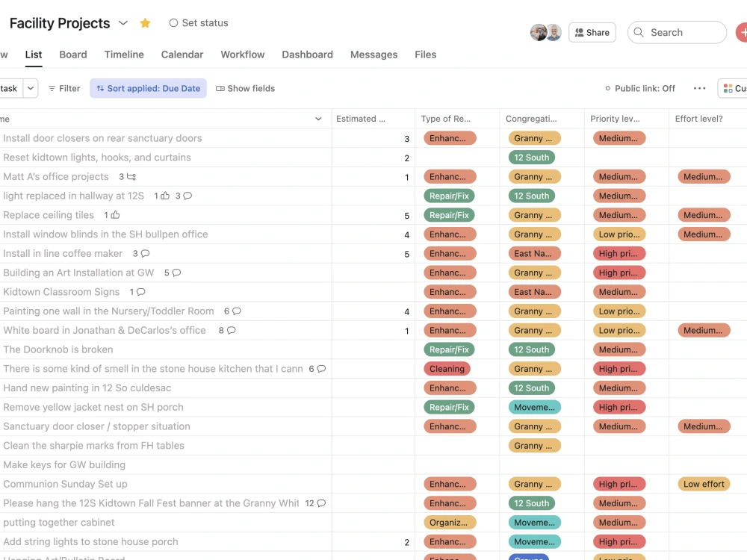
Task: Click a teammate avatar in the header
Action: point(539,32)
